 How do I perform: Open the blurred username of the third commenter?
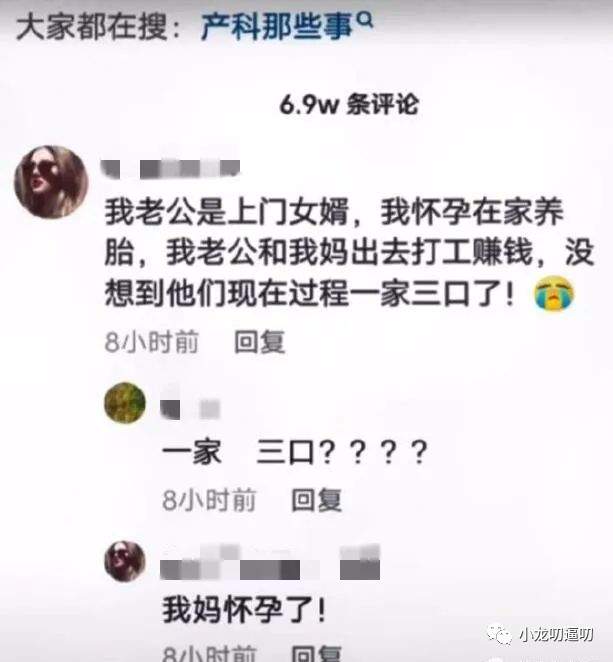(270, 564)
